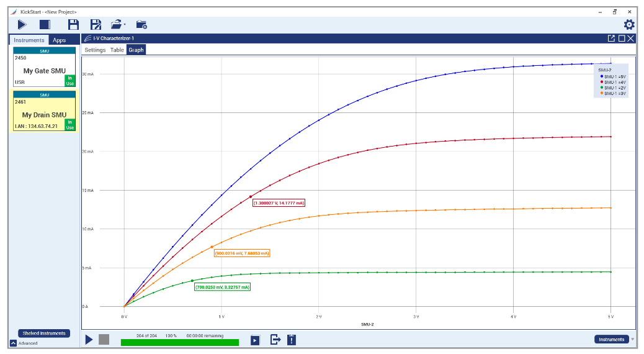Click the run-history play-page icon in bottom bar
The height and width of the screenshot is (354, 644).
click(x=255, y=340)
